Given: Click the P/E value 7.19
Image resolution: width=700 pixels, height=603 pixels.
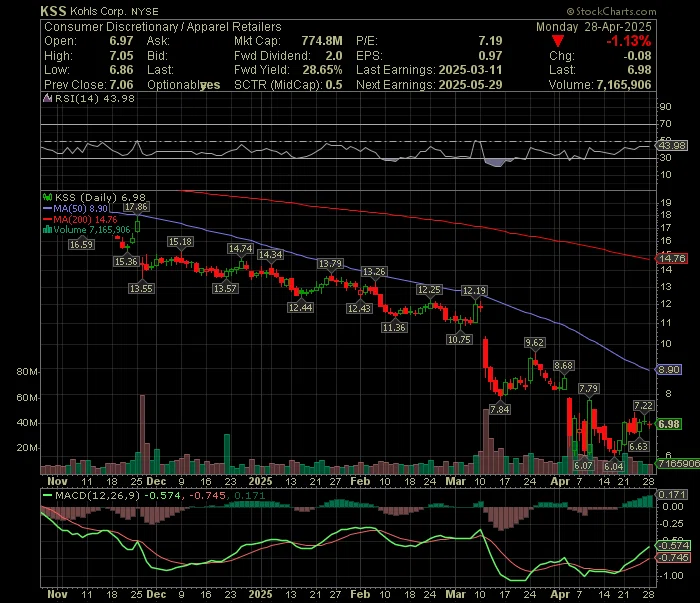Looking at the screenshot, I should coord(491,41).
